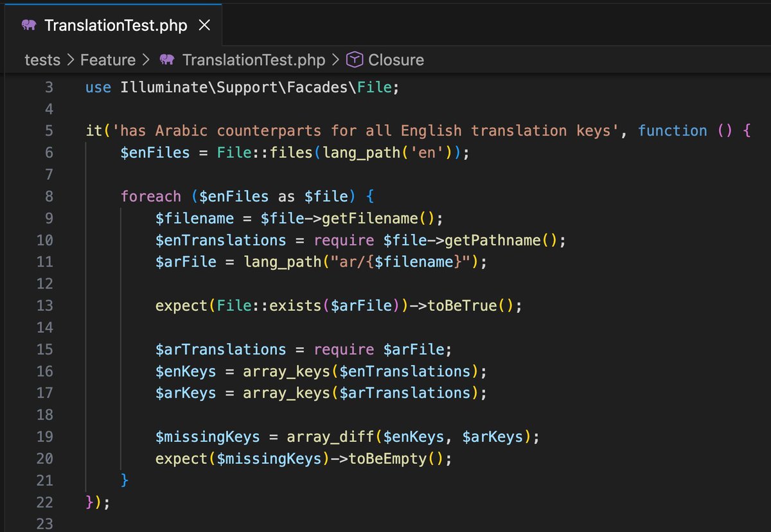Viewport: 771px width, 532px height.
Task: Click the 'foreach' keyword
Action: tap(151, 197)
